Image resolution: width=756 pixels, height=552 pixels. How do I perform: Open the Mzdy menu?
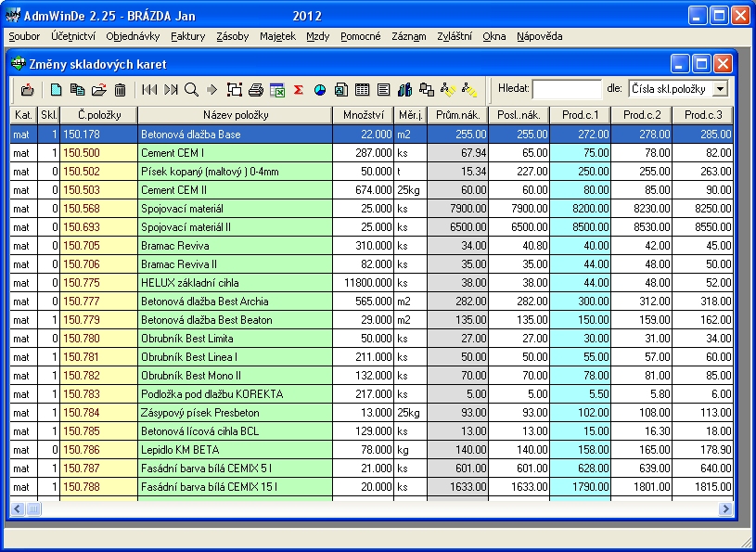(x=318, y=36)
